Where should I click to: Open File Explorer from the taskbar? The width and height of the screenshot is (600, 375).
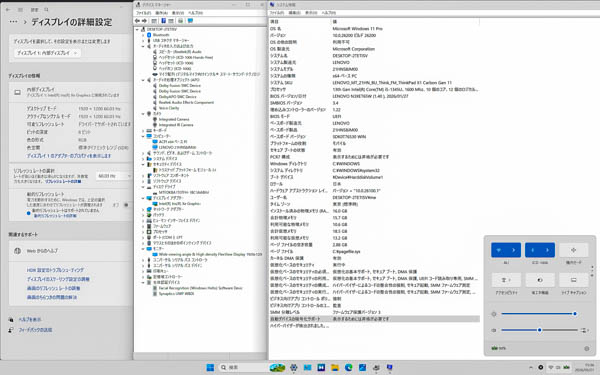(x=335, y=367)
